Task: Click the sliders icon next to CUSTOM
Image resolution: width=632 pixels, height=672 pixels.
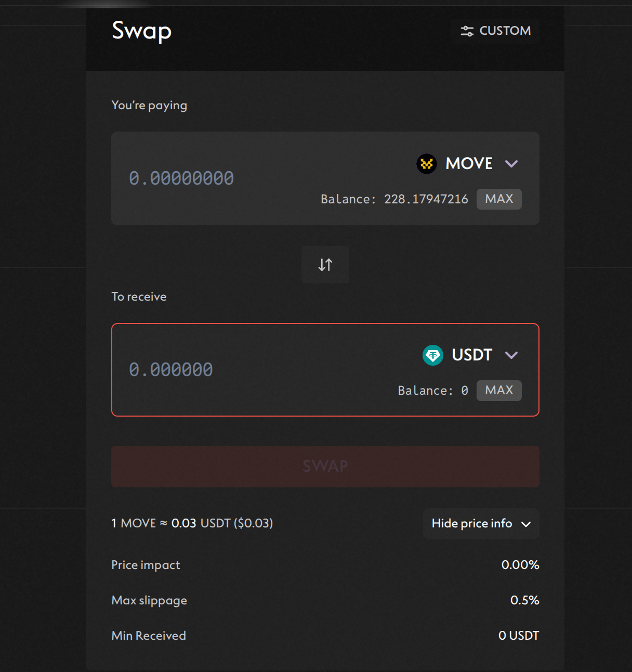Action: coord(467,31)
